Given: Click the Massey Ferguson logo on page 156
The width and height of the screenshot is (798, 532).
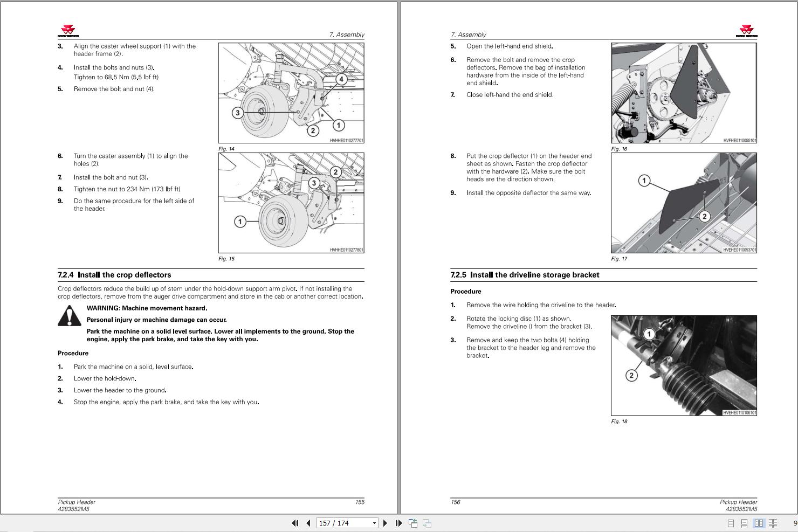Looking at the screenshot, I should (x=746, y=31).
